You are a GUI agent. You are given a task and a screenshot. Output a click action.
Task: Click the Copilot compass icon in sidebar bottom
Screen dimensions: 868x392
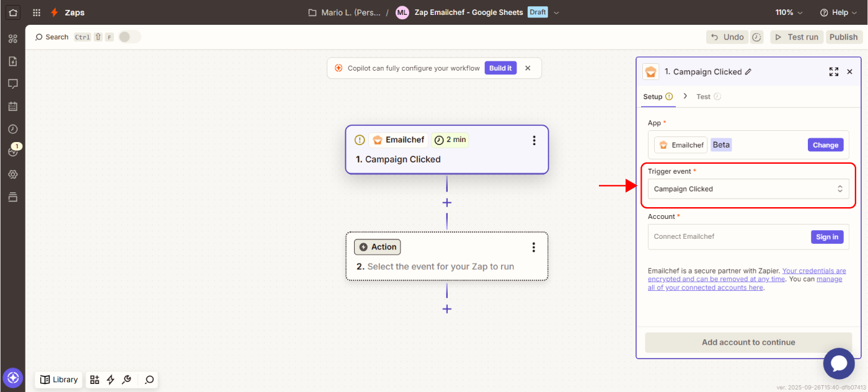click(12, 377)
